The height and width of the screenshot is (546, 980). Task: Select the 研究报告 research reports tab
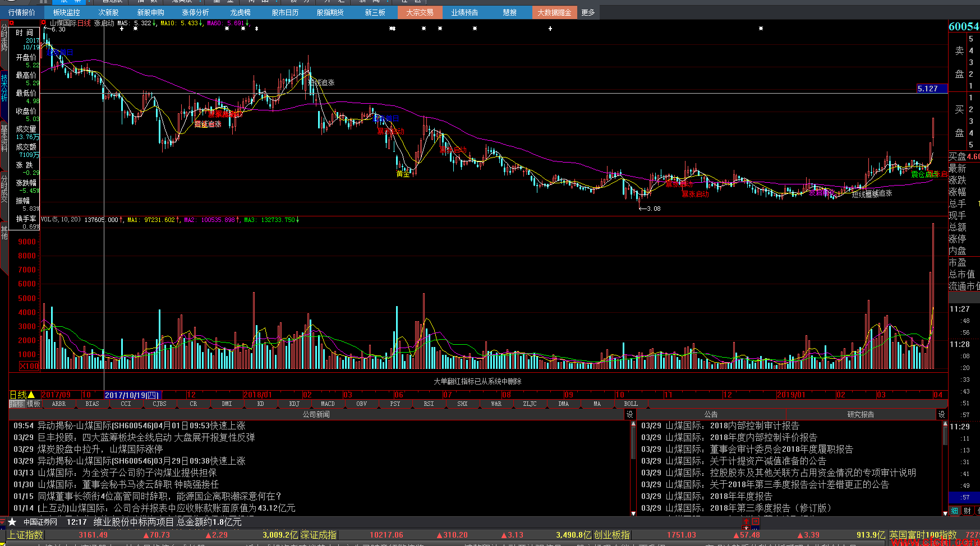(x=861, y=414)
